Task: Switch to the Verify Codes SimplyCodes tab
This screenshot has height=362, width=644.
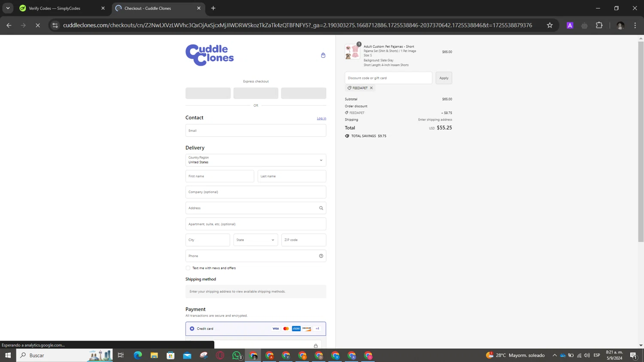Action: tap(60, 8)
